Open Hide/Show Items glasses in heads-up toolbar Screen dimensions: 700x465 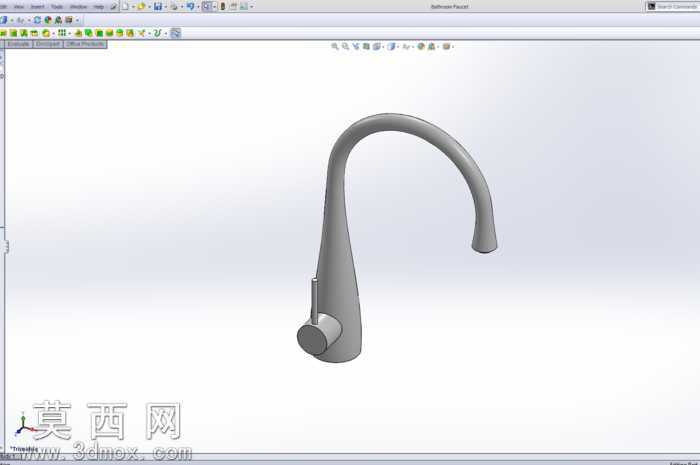click(406, 46)
